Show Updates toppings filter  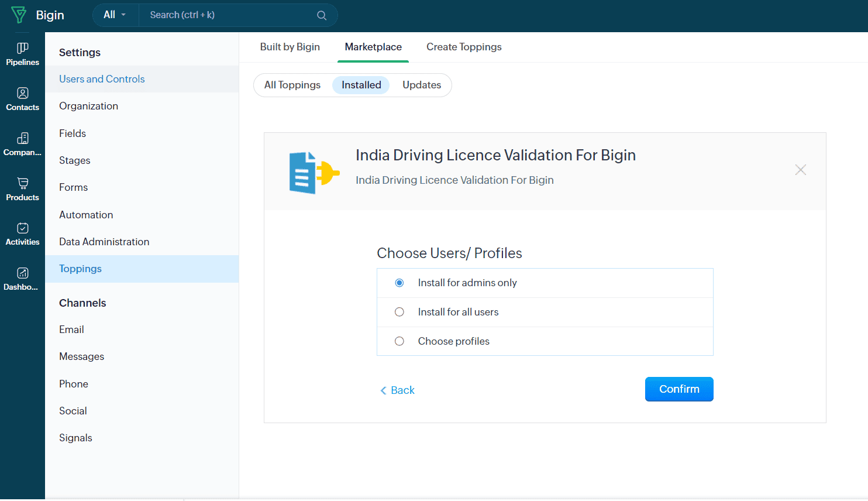(422, 85)
